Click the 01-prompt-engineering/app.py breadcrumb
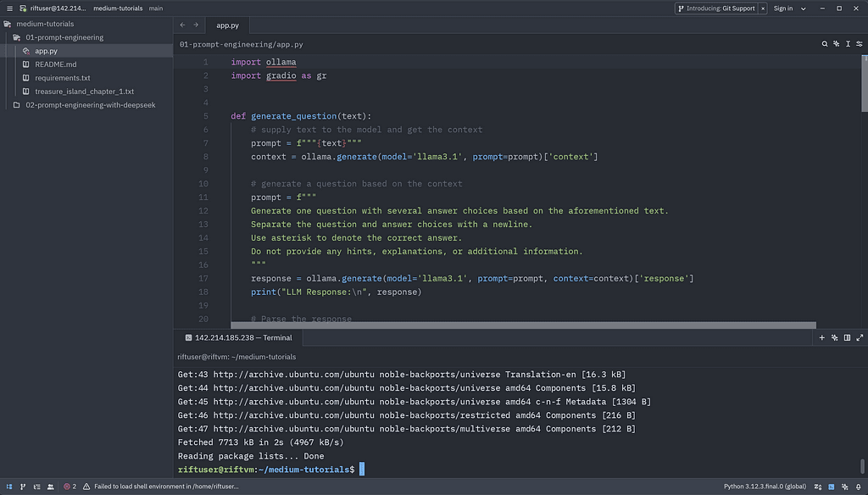Screen dimensions: 868x495 tap(242, 44)
